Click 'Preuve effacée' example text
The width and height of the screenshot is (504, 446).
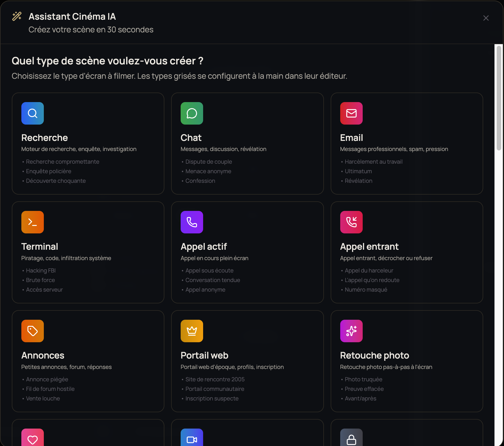(x=364, y=389)
